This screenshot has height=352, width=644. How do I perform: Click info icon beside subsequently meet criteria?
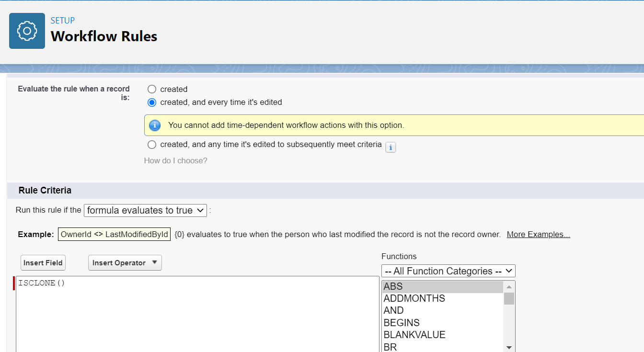[391, 148]
